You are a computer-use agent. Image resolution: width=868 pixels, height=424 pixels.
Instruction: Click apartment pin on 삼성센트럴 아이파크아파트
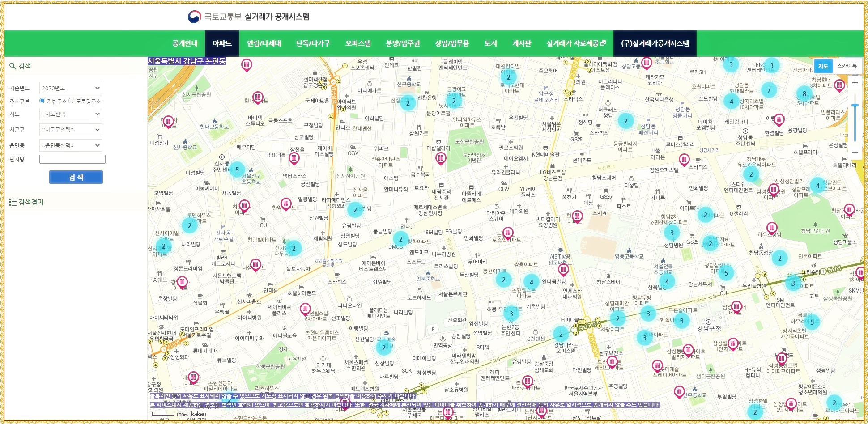(781, 358)
